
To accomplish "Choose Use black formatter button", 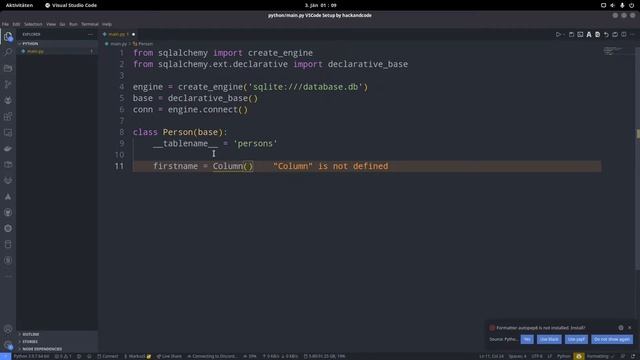I will 549,339.
